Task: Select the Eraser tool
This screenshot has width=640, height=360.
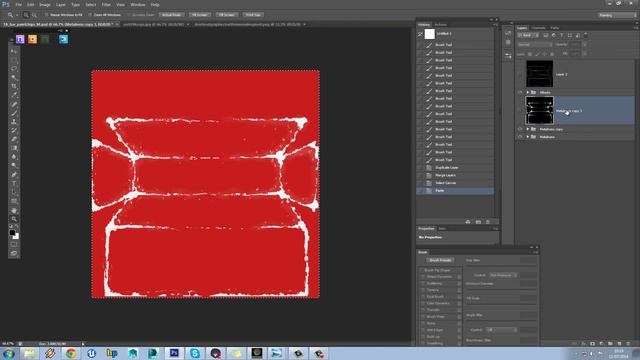Action: tap(14, 139)
